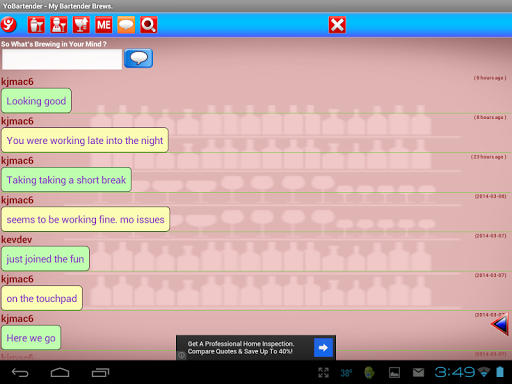Screen dimensions: 512x384
Task: Select the cocktail shaker toolbar icon
Action: (x=36, y=25)
